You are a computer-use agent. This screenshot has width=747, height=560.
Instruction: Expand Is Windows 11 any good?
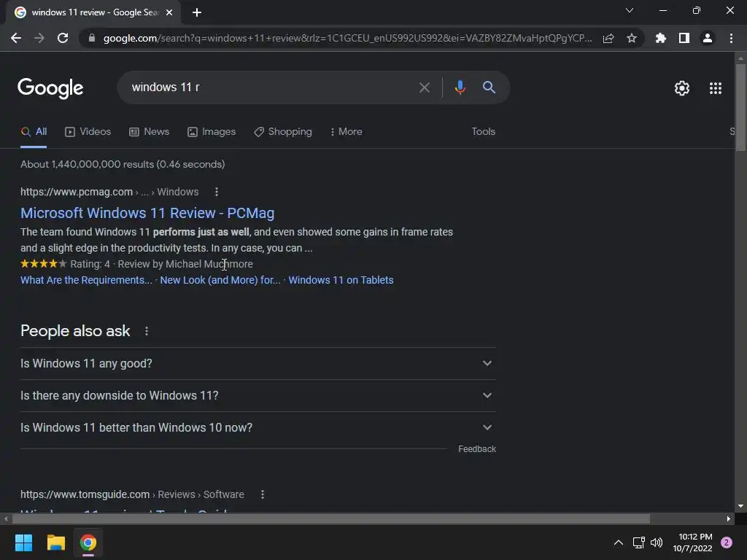[x=258, y=363]
